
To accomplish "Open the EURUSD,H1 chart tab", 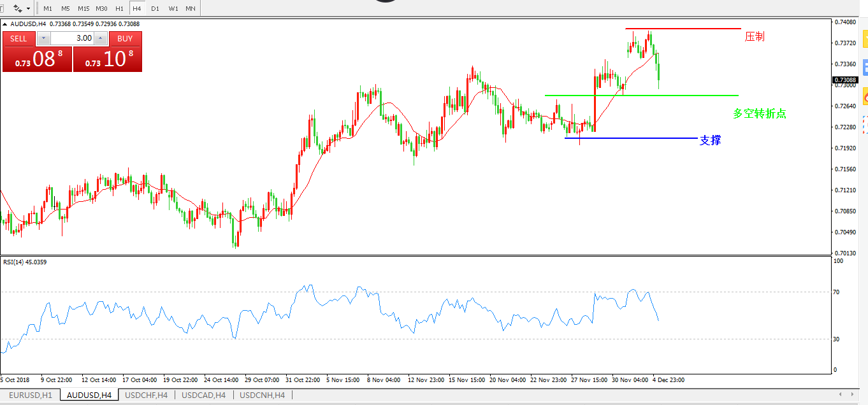I will (x=31, y=395).
